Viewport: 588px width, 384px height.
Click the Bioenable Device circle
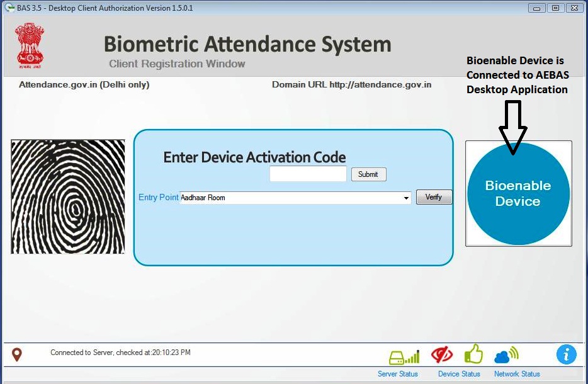517,193
